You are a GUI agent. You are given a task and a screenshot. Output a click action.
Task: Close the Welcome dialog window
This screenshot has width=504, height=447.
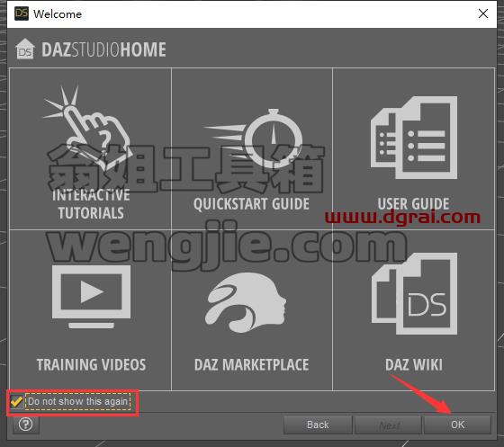click(483, 13)
